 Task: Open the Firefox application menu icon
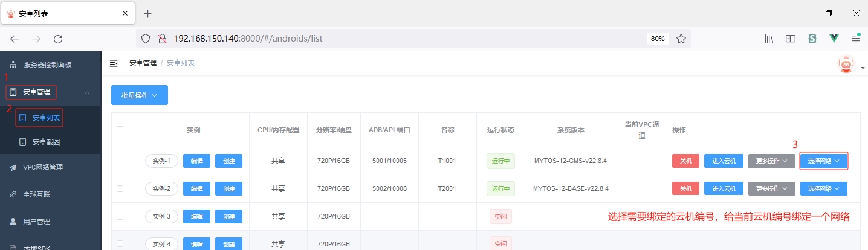(x=855, y=39)
